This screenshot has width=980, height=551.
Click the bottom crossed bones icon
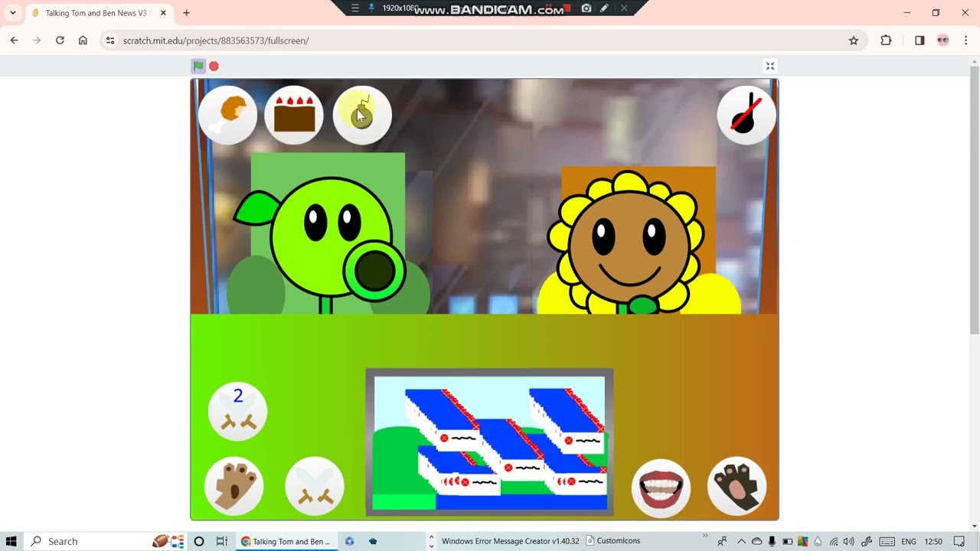315,486
